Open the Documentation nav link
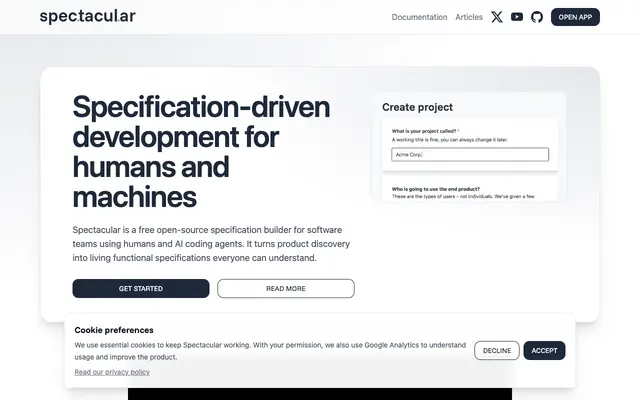Viewport: 640px width, 400px height. point(419,17)
